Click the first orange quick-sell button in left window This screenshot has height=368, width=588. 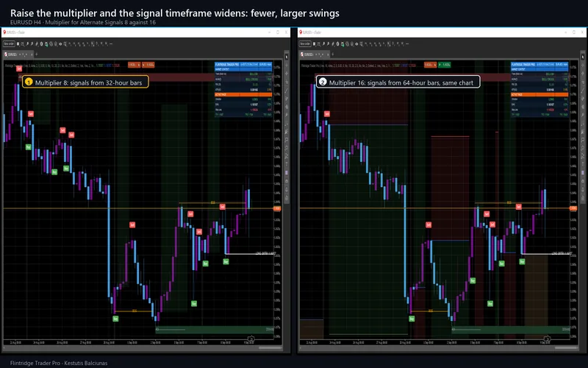(x=134, y=65)
